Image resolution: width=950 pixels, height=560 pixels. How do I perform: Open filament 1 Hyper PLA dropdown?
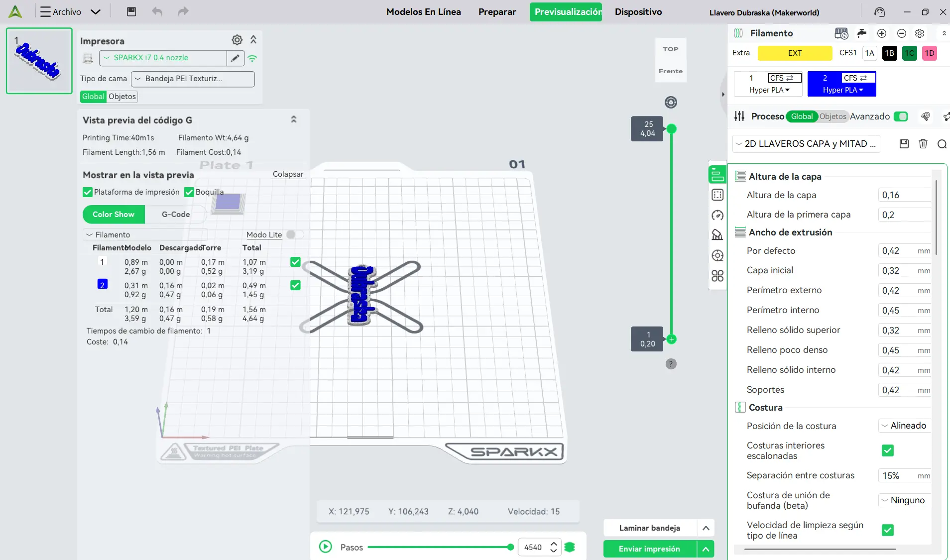pyautogui.click(x=769, y=90)
